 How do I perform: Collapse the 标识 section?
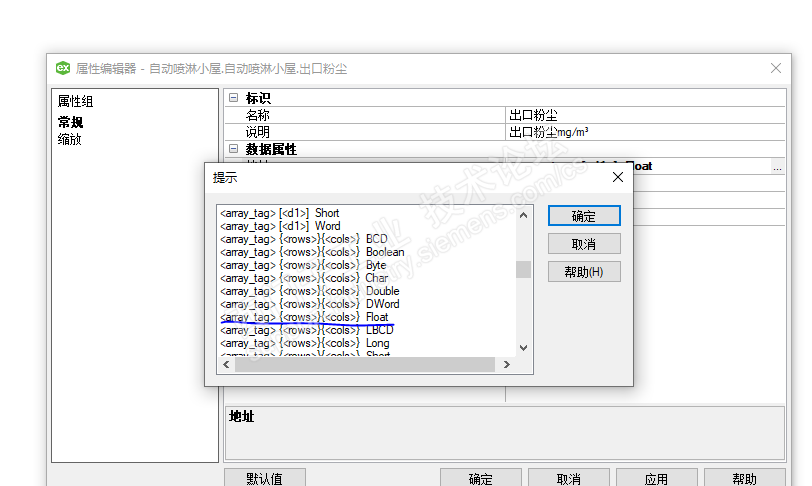[x=234, y=97]
